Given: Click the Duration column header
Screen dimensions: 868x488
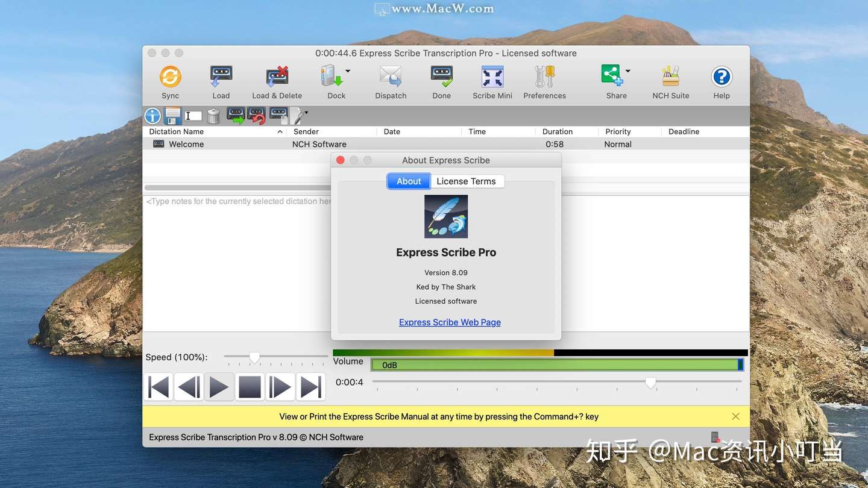Looking at the screenshot, I should click(x=566, y=131).
